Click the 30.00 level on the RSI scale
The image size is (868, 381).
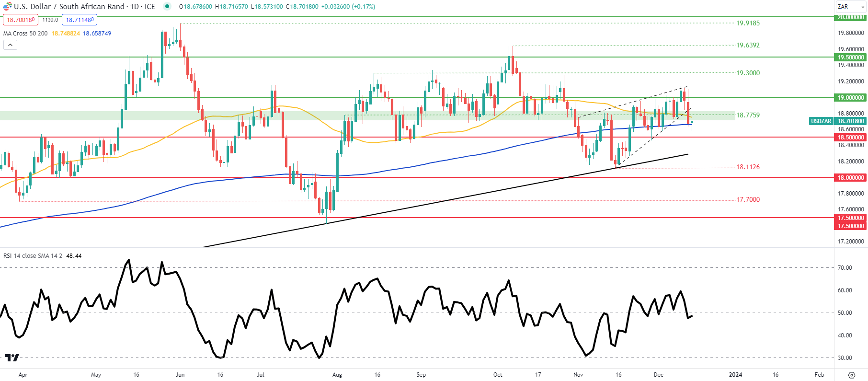click(845, 358)
